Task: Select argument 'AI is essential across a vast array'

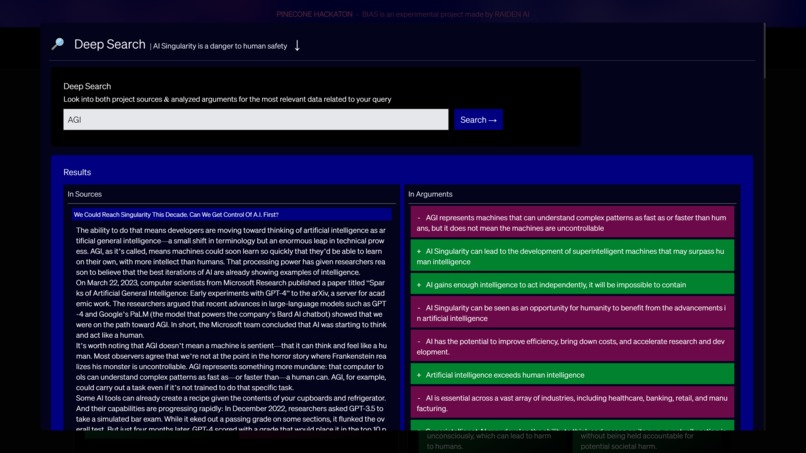Action: point(572,403)
